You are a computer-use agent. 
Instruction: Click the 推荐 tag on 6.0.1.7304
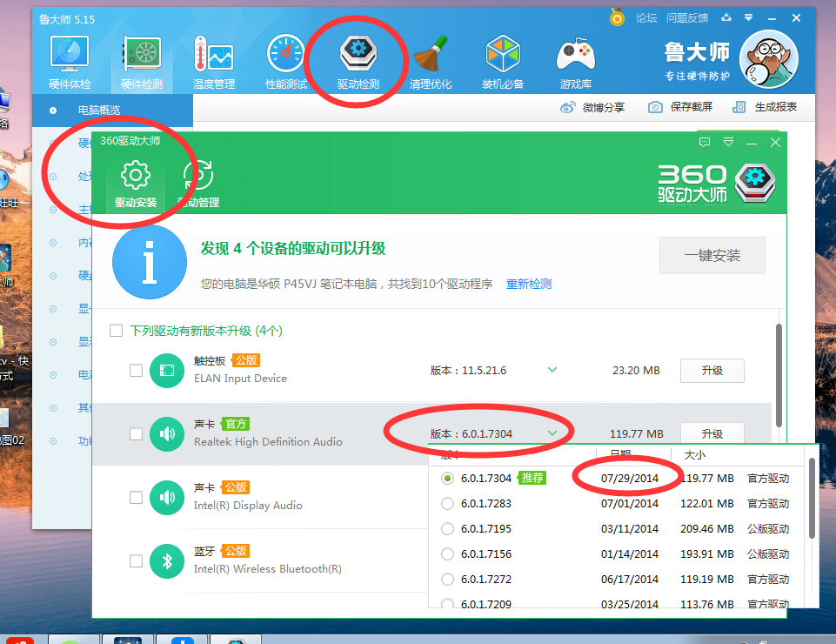(x=532, y=478)
